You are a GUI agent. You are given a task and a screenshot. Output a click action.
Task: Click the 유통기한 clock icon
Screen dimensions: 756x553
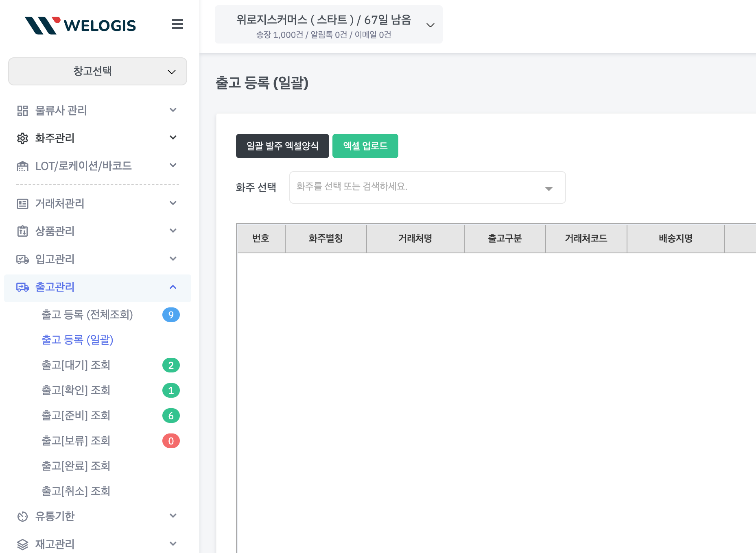pos(22,516)
